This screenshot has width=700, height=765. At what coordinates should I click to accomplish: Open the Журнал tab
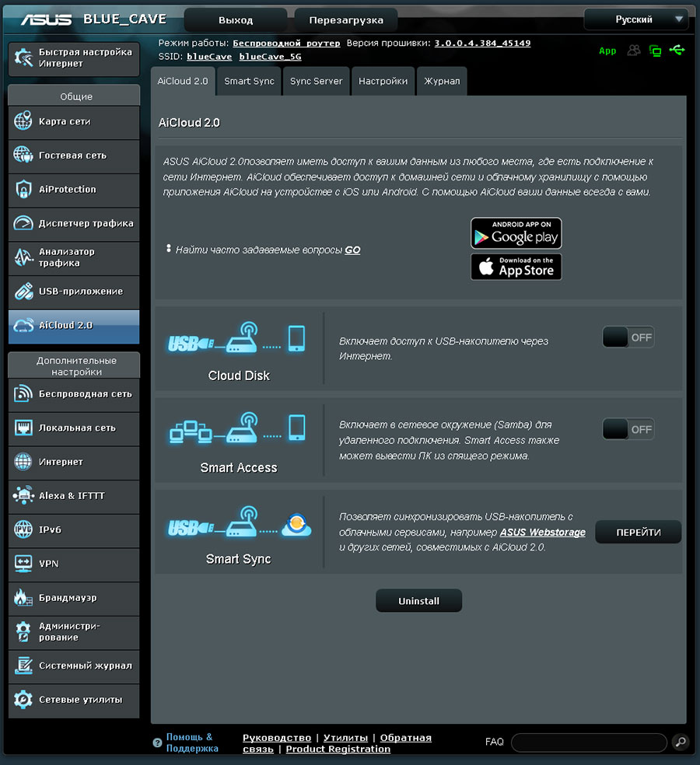pyautogui.click(x=442, y=81)
